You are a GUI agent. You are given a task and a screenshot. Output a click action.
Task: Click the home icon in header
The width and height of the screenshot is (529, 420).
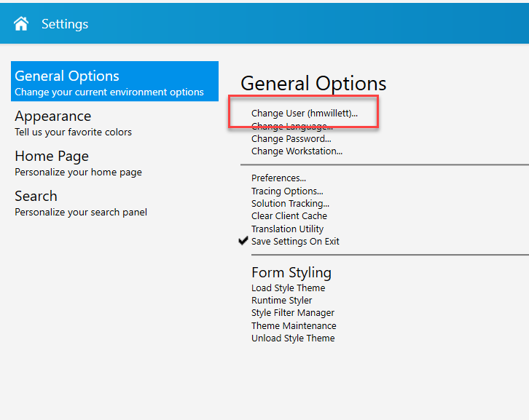pyautogui.click(x=21, y=23)
